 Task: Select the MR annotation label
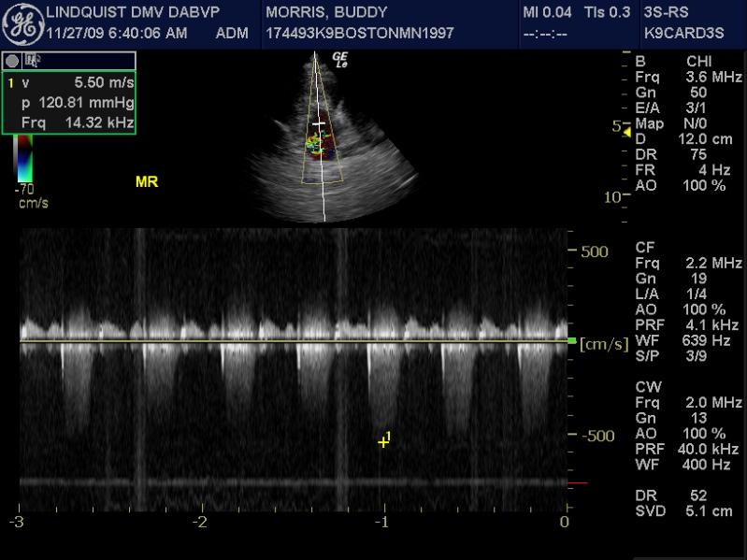pos(147,182)
